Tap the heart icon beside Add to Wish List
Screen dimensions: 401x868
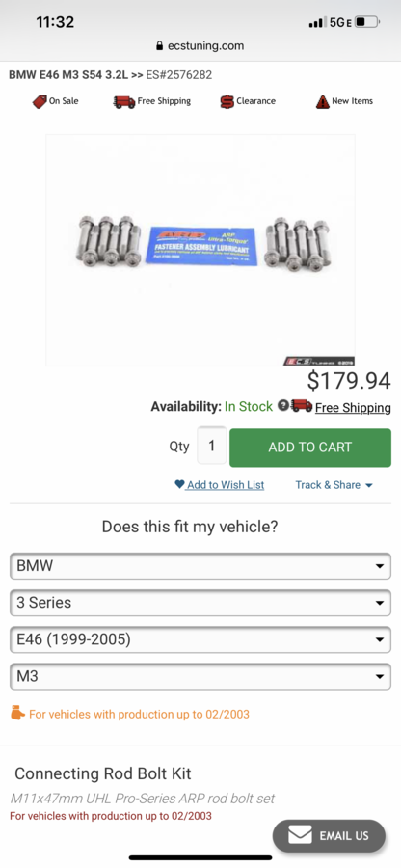(x=179, y=484)
